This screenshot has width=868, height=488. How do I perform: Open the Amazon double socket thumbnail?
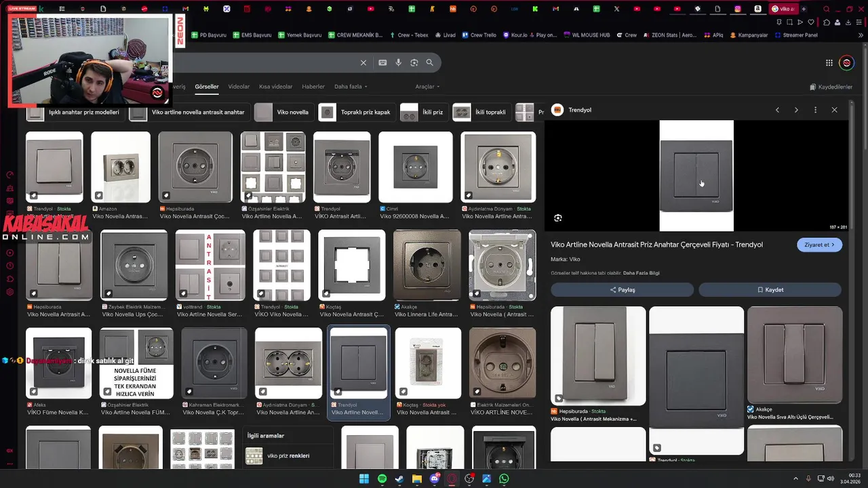[121, 167]
